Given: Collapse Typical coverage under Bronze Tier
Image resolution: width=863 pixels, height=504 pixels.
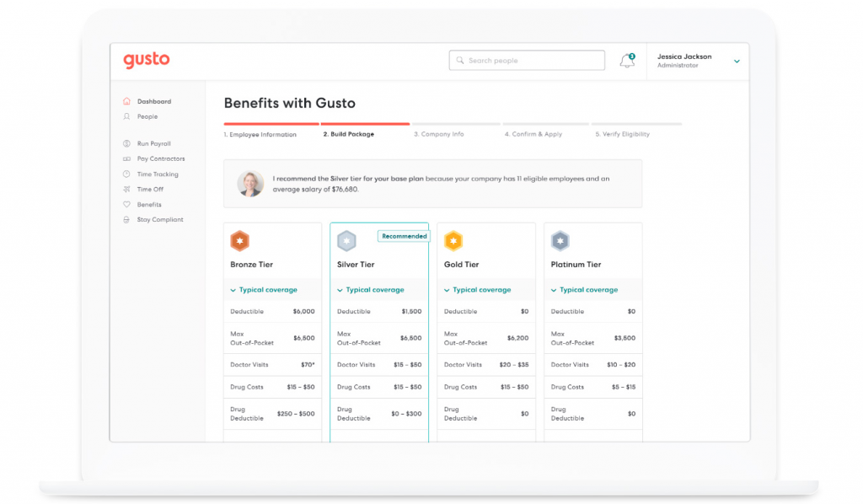Looking at the screenshot, I should pos(264,290).
